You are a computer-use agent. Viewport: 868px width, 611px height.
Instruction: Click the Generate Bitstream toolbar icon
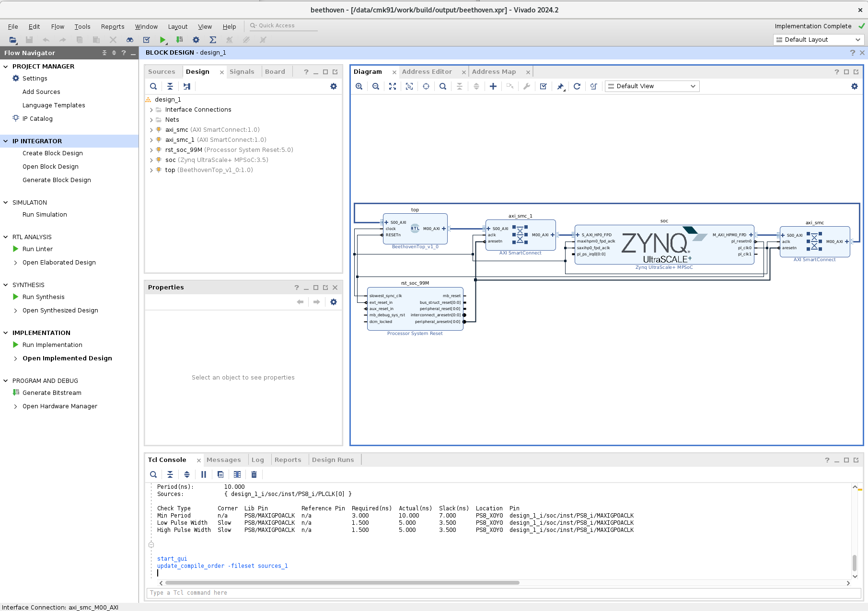click(179, 40)
